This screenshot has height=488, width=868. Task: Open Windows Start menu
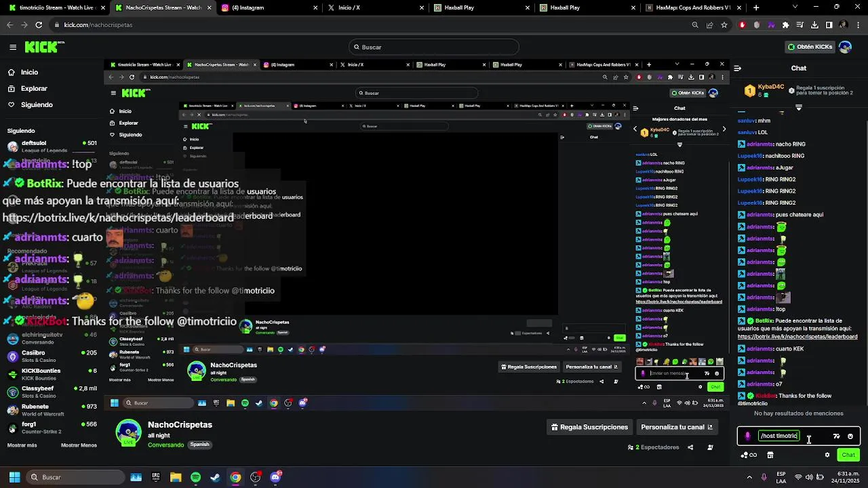coord(14,477)
